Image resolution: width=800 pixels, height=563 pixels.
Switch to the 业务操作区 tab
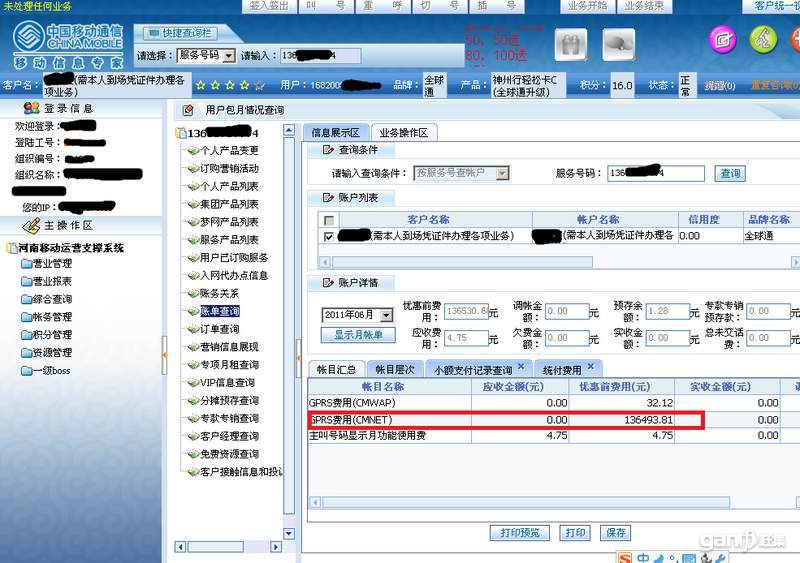point(404,133)
